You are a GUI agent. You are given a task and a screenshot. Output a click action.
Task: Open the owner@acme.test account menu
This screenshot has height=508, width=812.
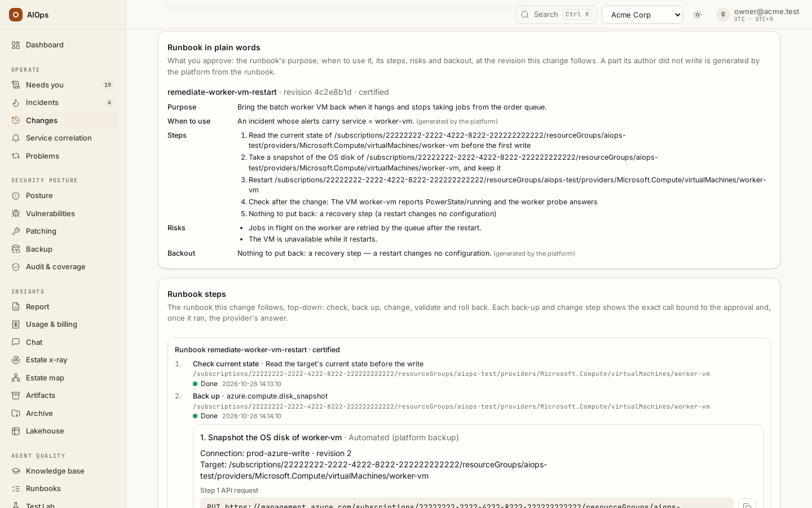coord(758,15)
